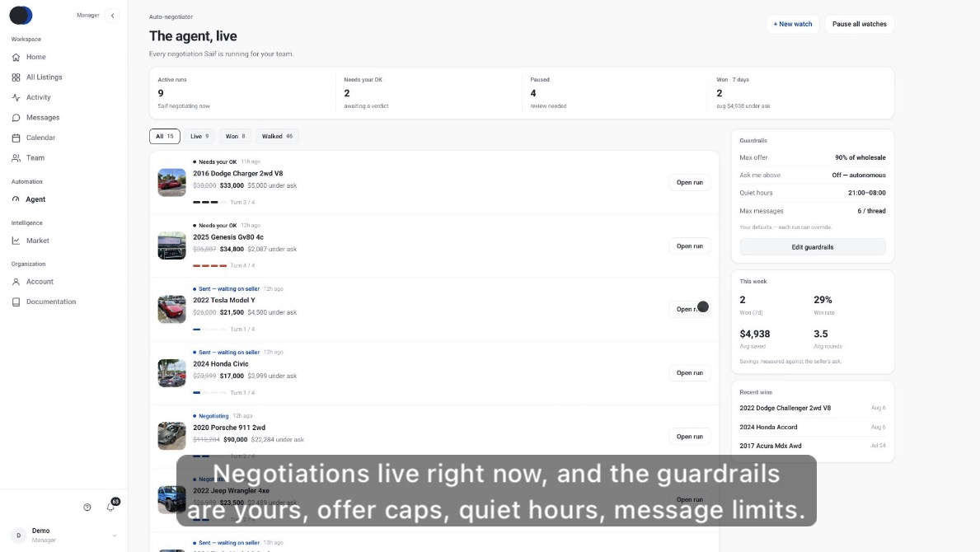Open the Market chart icon
Image resolution: width=980 pixels, height=552 pixels.
tap(16, 241)
